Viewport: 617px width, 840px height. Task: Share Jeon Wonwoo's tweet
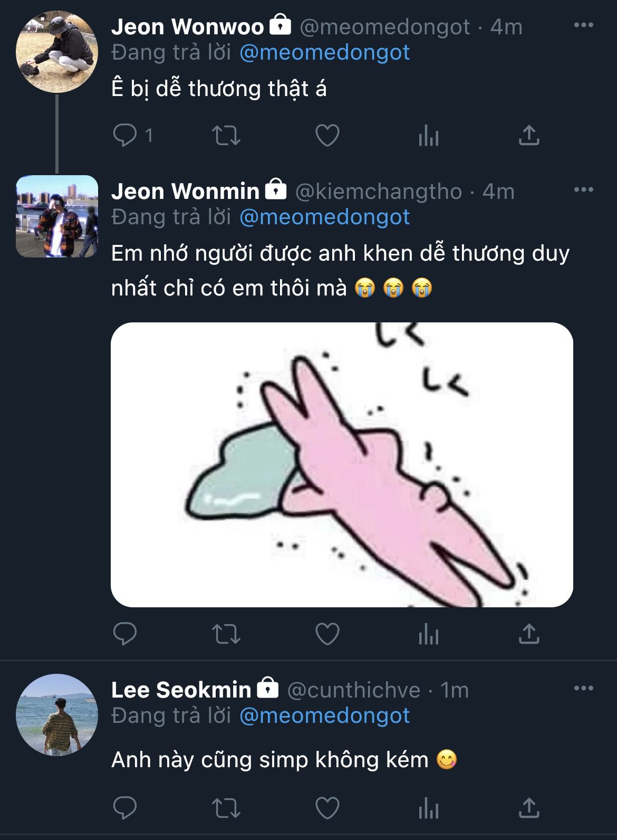pyautogui.click(x=529, y=136)
